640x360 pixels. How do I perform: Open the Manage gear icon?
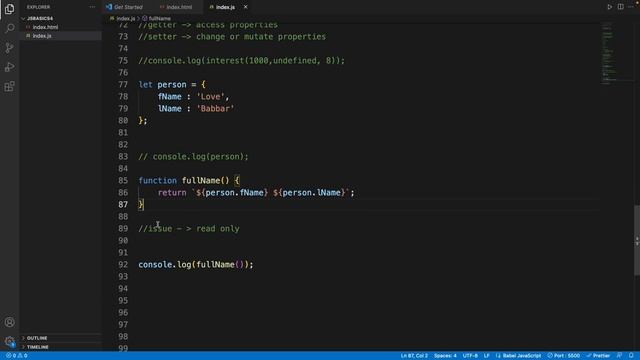coord(9,341)
